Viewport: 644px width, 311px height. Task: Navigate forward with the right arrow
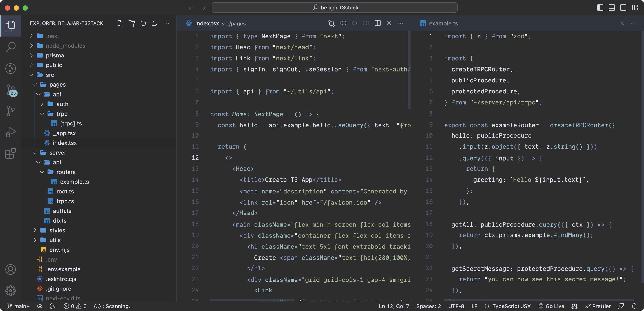click(x=203, y=8)
